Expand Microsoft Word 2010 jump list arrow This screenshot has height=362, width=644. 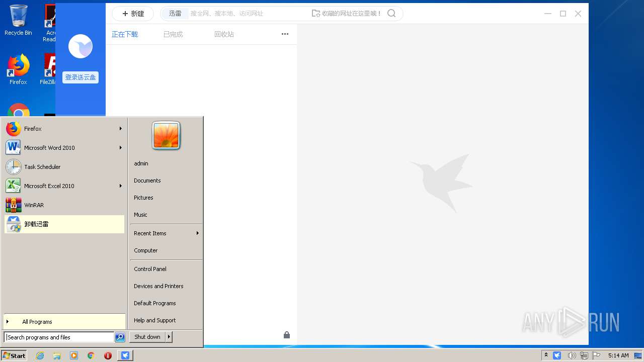coord(121,148)
